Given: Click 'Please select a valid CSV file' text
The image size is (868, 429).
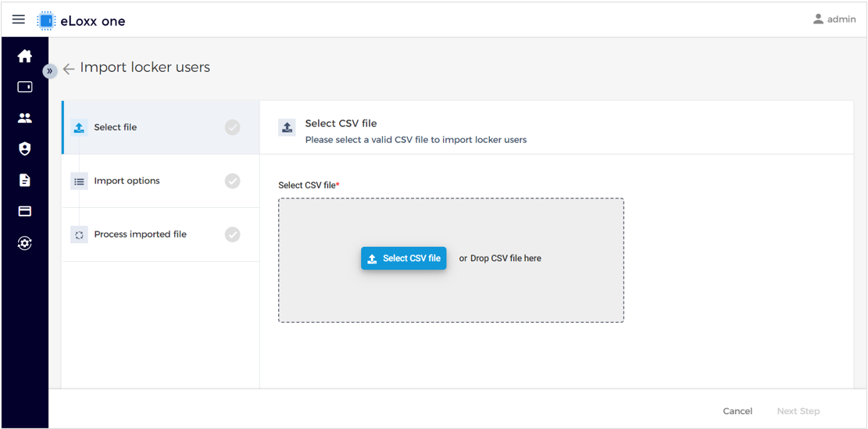Looking at the screenshot, I should click(416, 140).
